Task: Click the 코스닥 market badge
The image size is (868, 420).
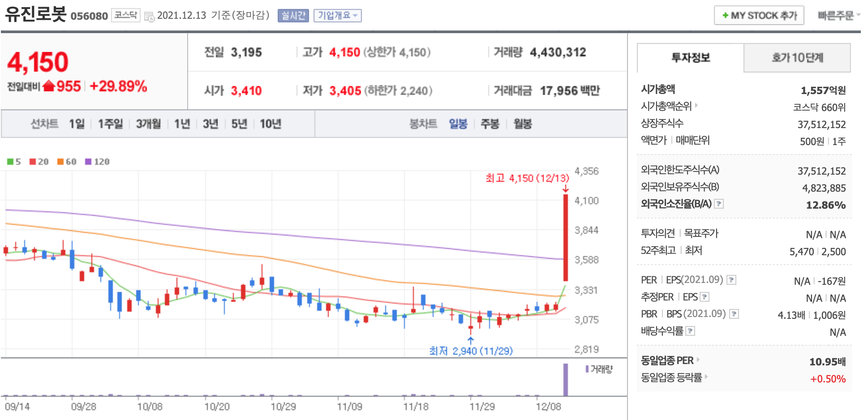Action: pyautogui.click(x=126, y=15)
